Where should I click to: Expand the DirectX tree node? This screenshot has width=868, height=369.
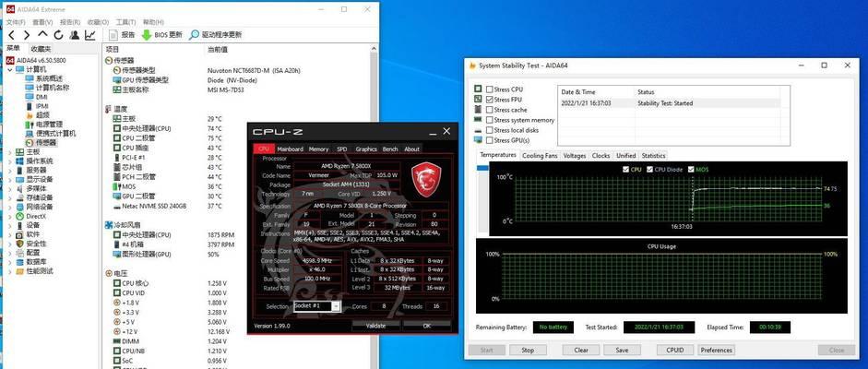pos(9,216)
